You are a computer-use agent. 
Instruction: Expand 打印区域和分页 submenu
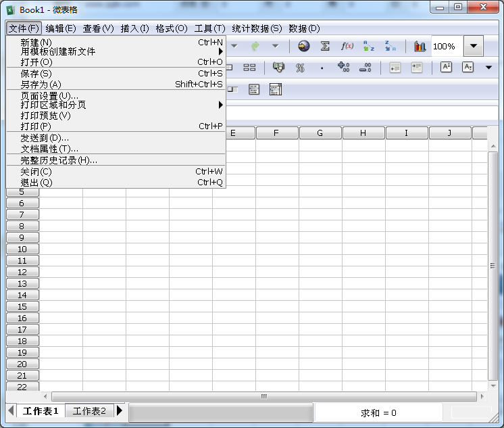pyautogui.click(x=220, y=105)
